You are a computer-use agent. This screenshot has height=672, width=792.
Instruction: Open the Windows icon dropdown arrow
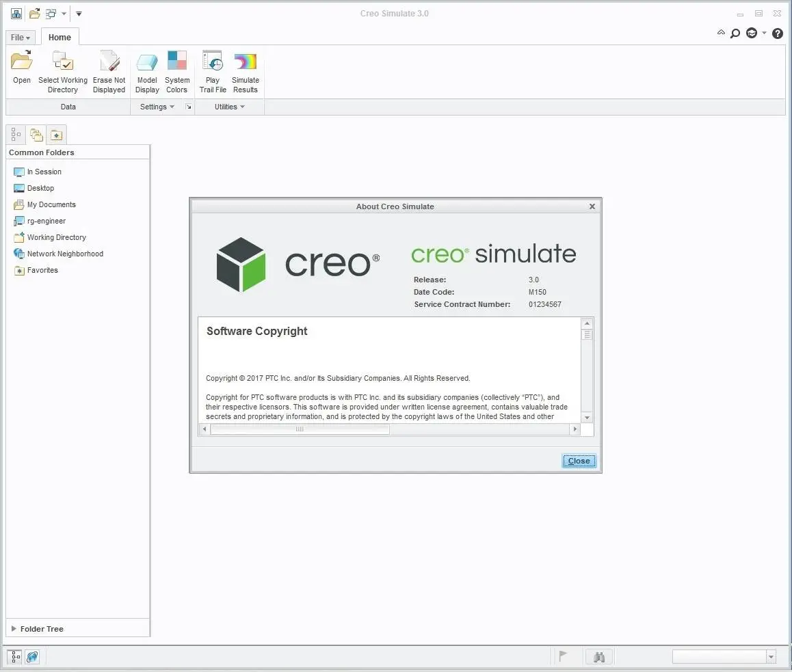click(64, 14)
